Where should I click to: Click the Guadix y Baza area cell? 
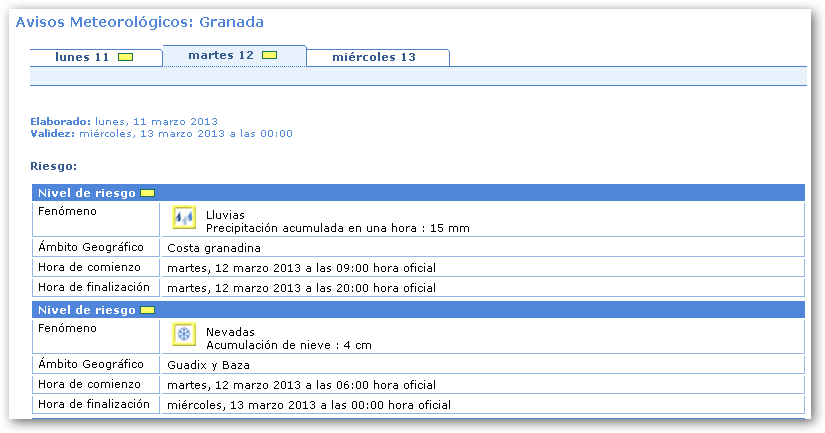[x=210, y=364]
